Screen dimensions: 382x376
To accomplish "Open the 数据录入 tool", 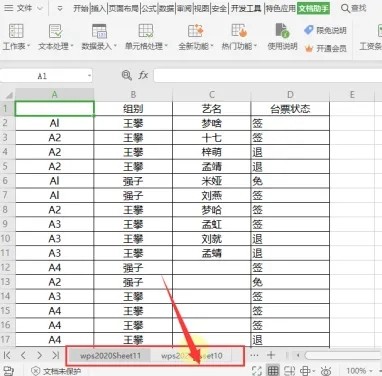I will (x=99, y=37).
